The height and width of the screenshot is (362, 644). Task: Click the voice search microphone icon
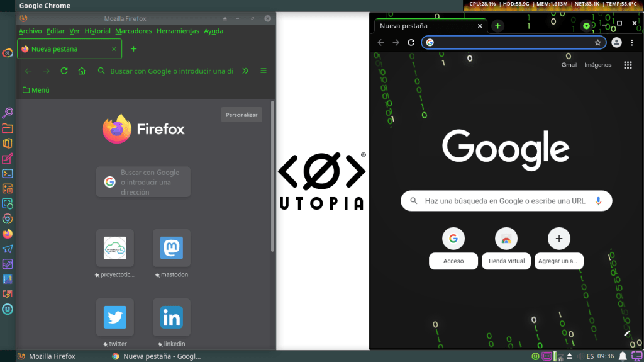(599, 201)
